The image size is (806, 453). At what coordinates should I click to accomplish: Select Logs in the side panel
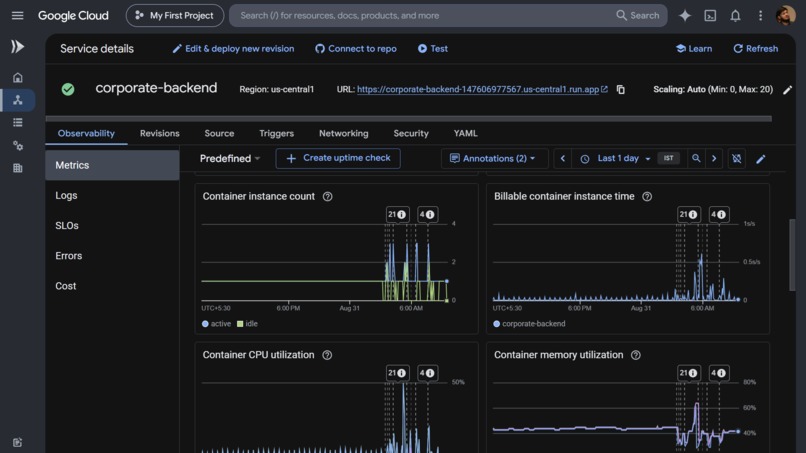(112, 195)
